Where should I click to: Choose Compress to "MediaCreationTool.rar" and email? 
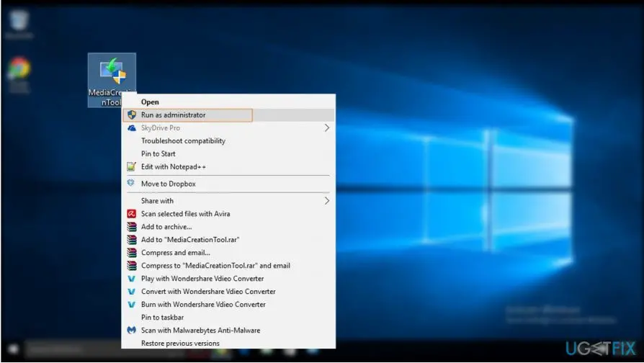228,265
